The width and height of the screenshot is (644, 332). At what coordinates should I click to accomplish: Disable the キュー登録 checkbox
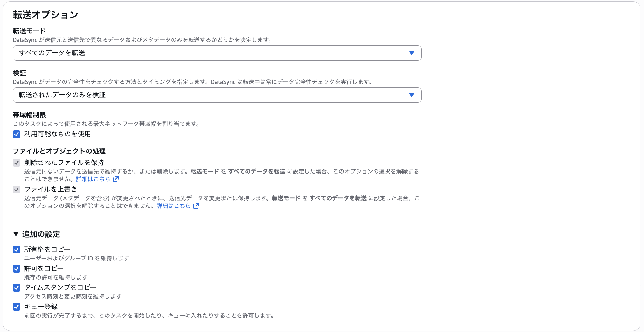(x=16, y=307)
